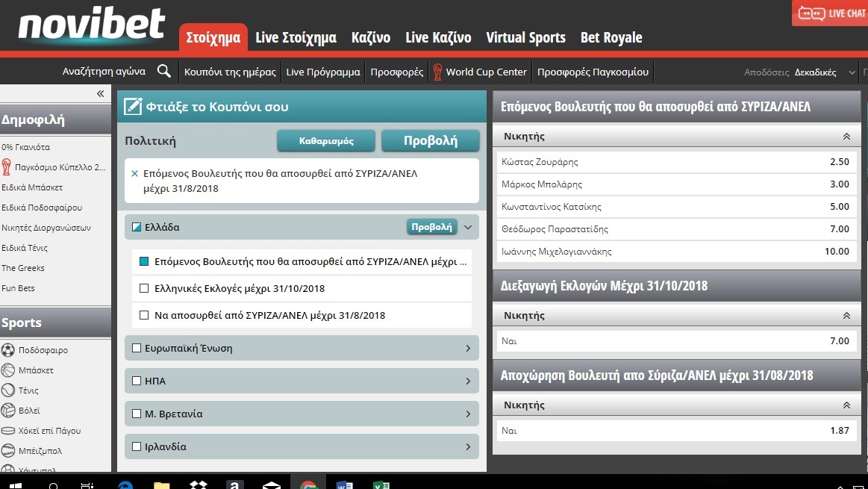
Task: Open Microsoft Edge from the taskbar
Action: (125, 485)
